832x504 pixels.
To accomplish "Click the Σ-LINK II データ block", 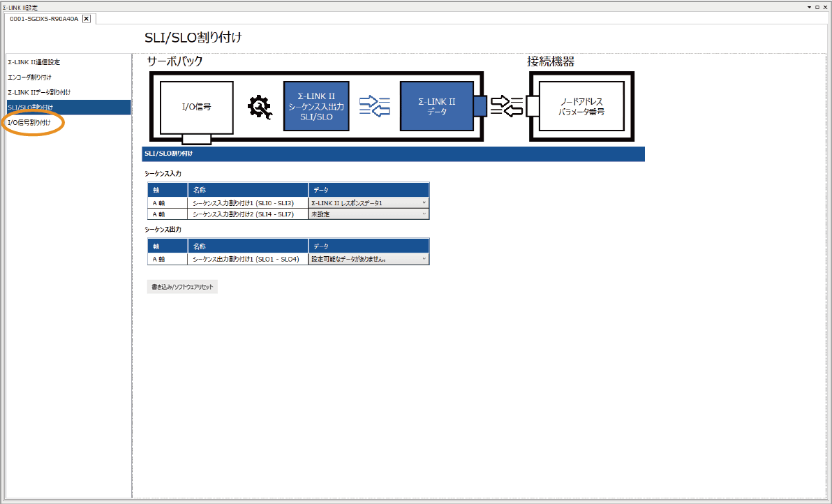I will click(x=436, y=106).
